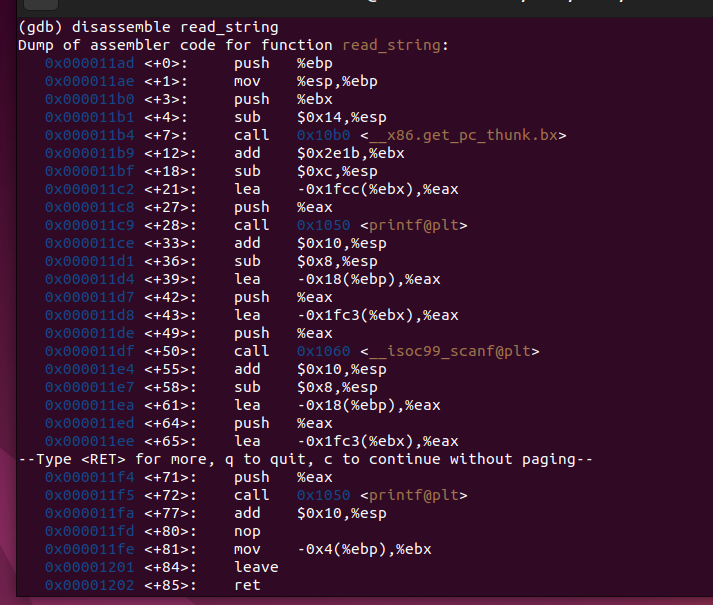Click address 0x000011ed
Viewport: 713px width, 605px height.
tap(90, 424)
